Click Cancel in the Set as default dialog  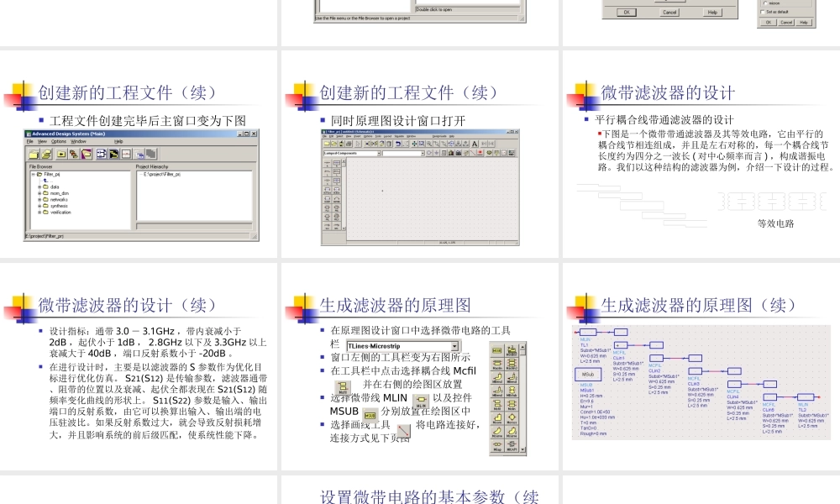[x=786, y=22]
